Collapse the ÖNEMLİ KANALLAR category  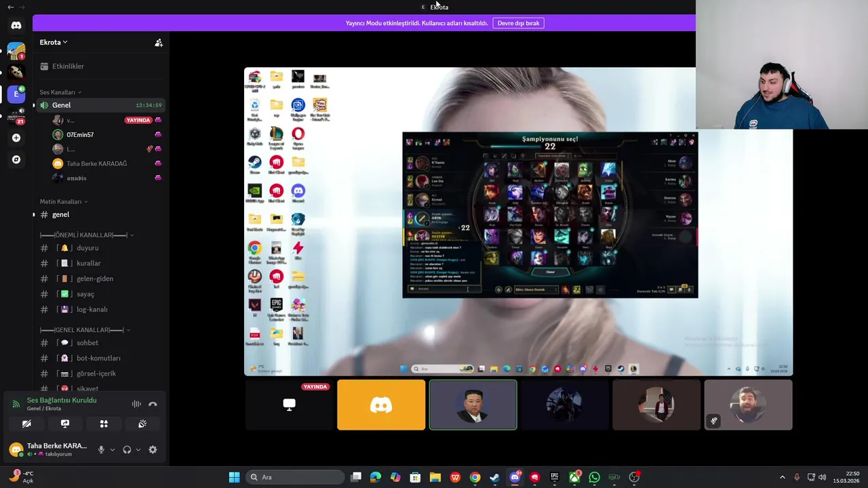point(87,235)
